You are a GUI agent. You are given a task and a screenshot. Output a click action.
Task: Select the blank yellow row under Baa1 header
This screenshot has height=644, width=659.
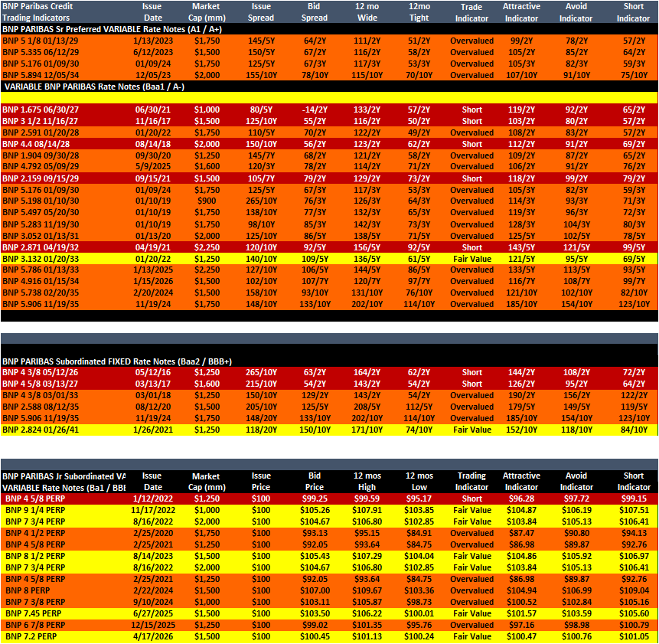tap(329, 98)
